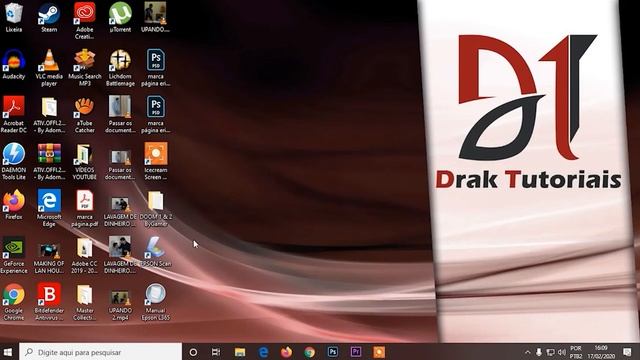Open the Google Chrome desktop shortcut
This screenshot has height=360, width=640.
(x=14, y=302)
